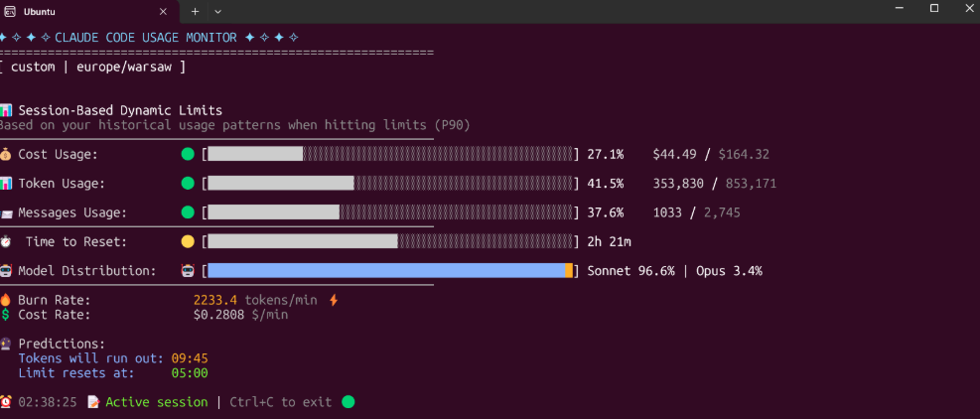980x419 pixels.
Task: Open the new tab profile dropdown arrow
Action: click(x=218, y=11)
